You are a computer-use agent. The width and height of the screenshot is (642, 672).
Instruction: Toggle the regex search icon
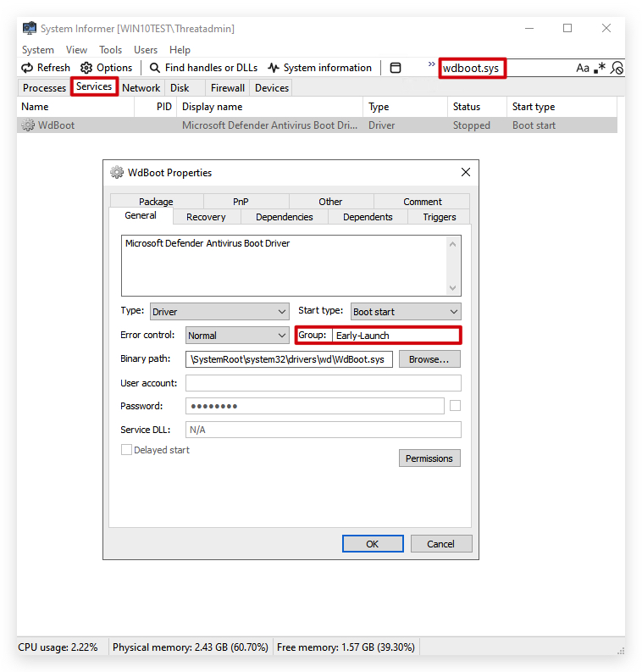[x=600, y=68]
